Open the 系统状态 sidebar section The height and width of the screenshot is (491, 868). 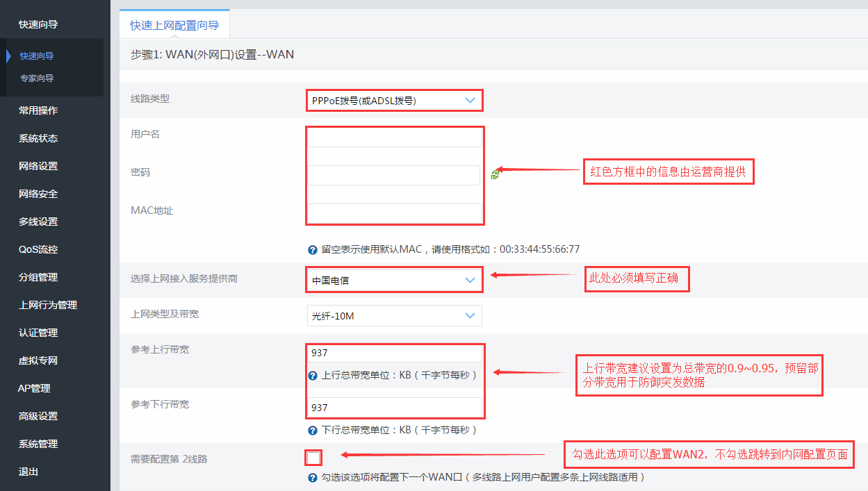38,138
